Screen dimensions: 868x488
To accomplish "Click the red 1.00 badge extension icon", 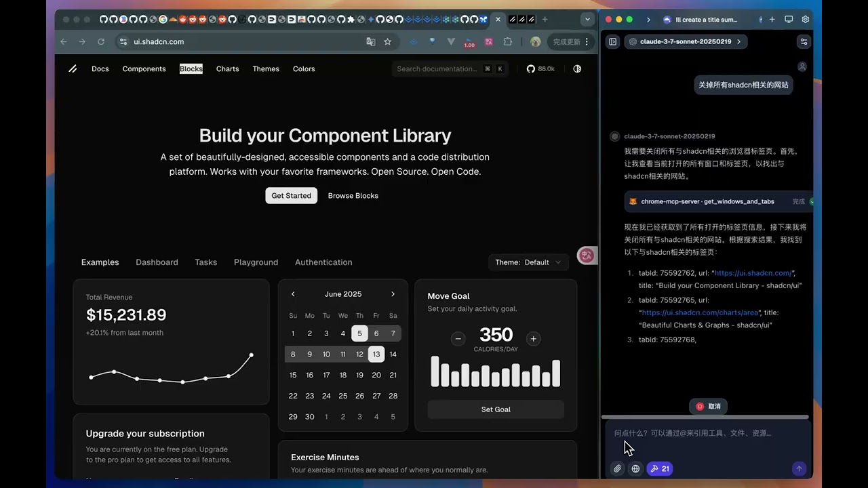I will pos(469,42).
